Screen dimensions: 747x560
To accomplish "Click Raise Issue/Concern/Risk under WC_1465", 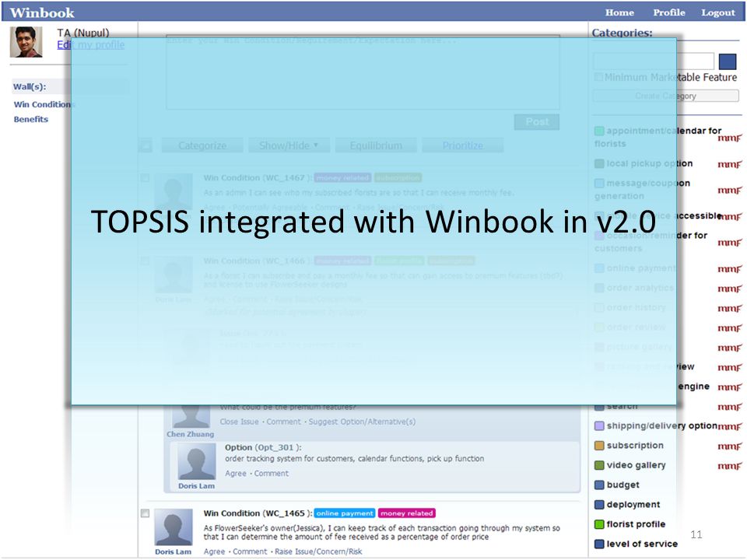I will coord(318,551).
